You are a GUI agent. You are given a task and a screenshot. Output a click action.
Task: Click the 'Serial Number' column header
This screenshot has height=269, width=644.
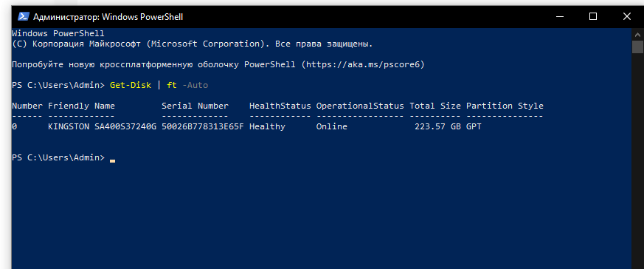[x=195, y=106]
